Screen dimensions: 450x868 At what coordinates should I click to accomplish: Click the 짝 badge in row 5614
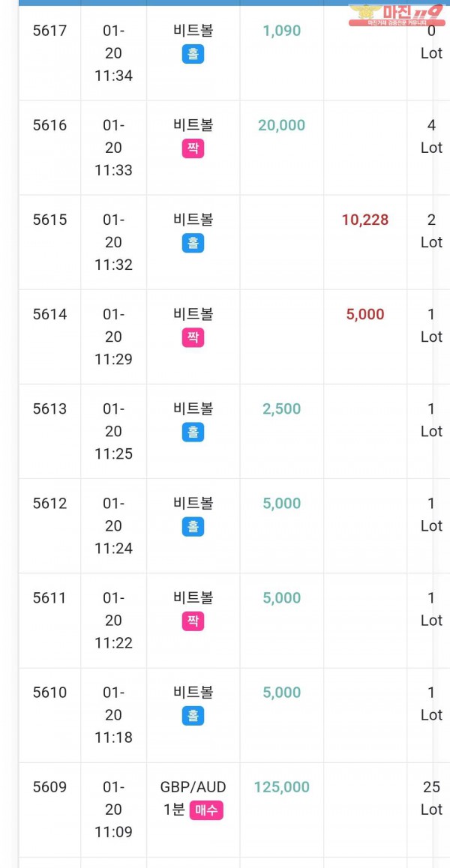[193, 337]
